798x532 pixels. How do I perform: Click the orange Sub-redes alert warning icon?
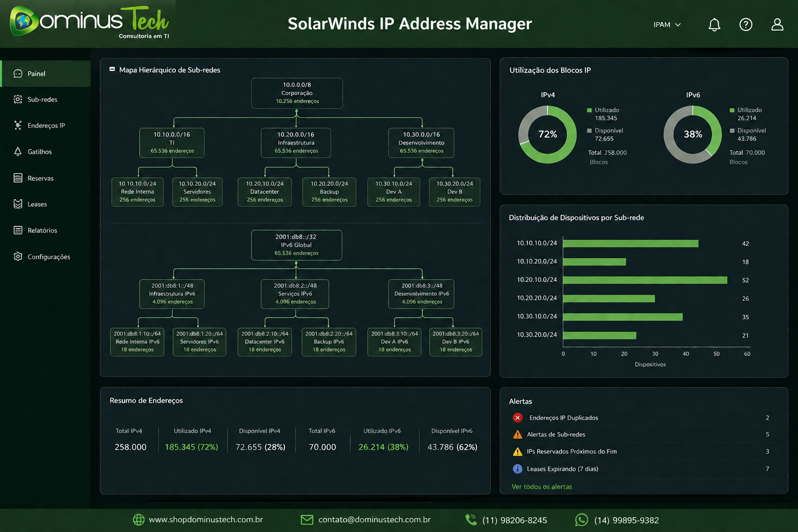point(517,434)
